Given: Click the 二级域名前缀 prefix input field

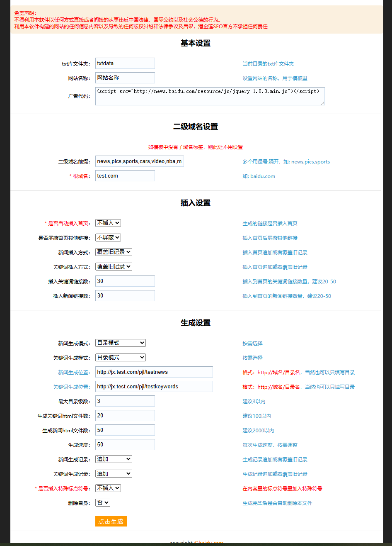Looking at the screenshot, I should tap(139, 161).
